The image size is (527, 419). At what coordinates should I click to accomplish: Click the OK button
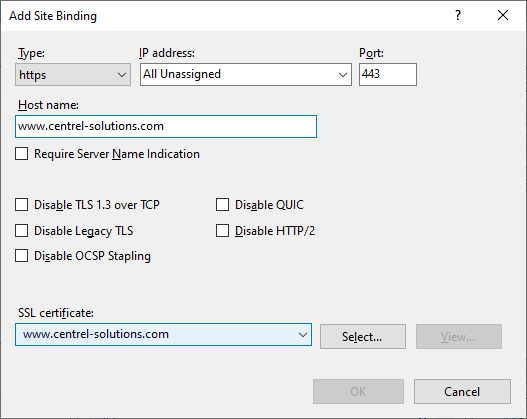tap(358, 391)
